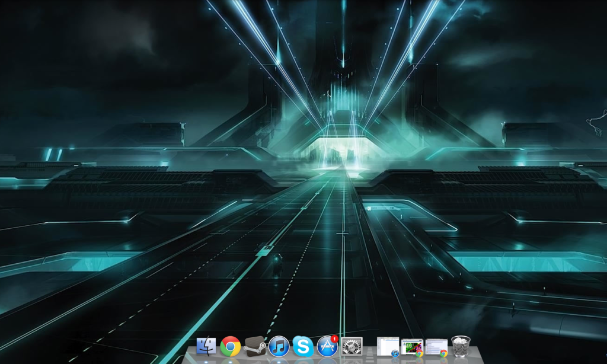Restore the minimized Chrome window with colorful page

(x=412, y=347)
